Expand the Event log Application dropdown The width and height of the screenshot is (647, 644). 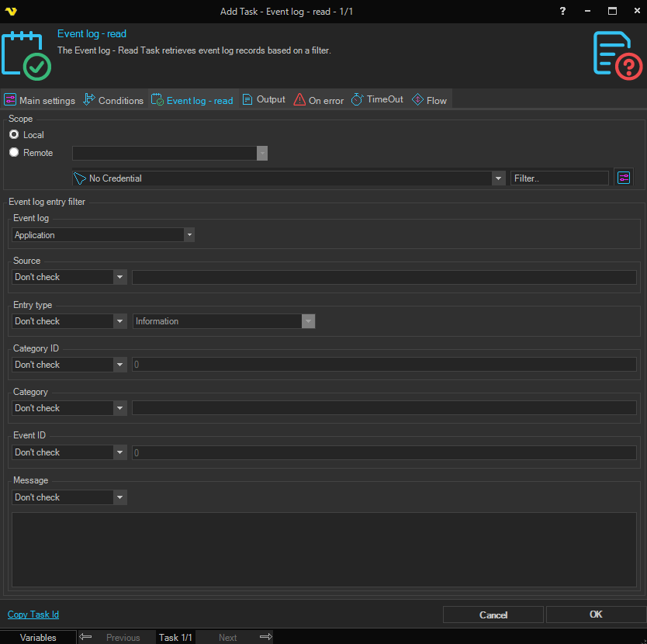pos(189,234)
